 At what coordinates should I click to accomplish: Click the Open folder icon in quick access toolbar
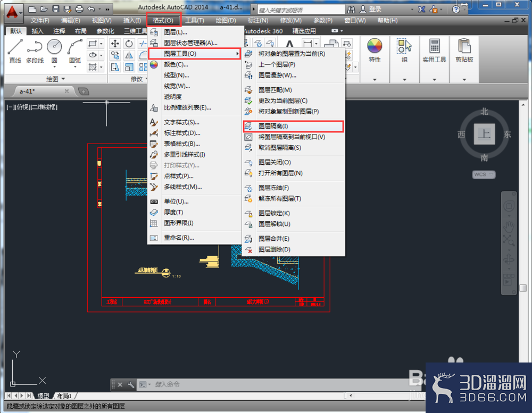click(44, 9)
